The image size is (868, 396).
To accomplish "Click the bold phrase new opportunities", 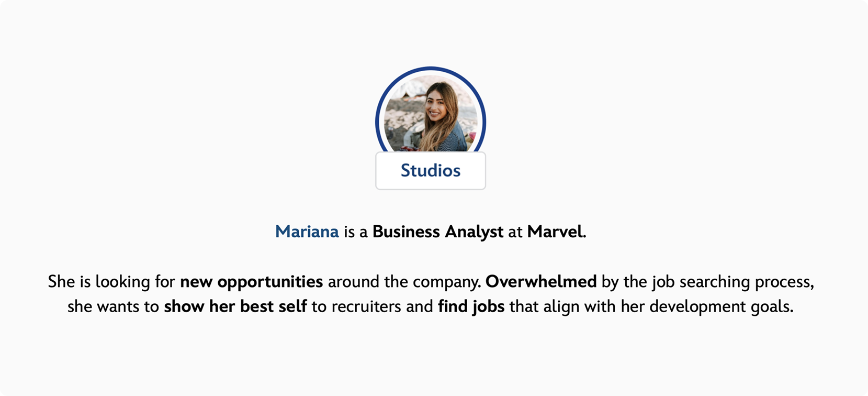I will tap(251, 282).
